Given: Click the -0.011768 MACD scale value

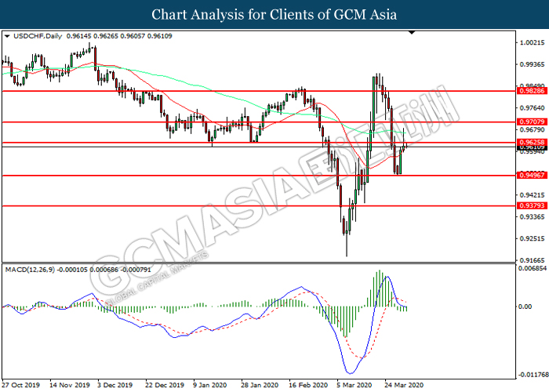Looking at the screenshot, I should 533,375.
